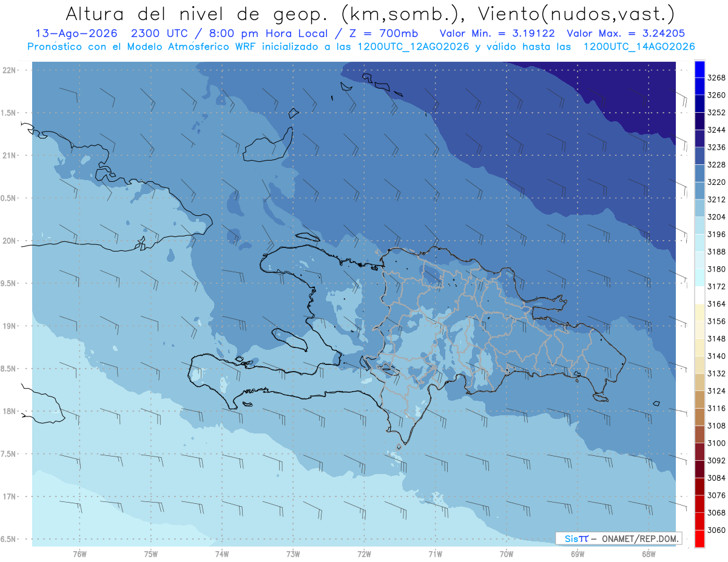Image resolution: width=728 pixels, height=562 pixels.
Task: Click the latitude label 21N
Action: (10, 155)
